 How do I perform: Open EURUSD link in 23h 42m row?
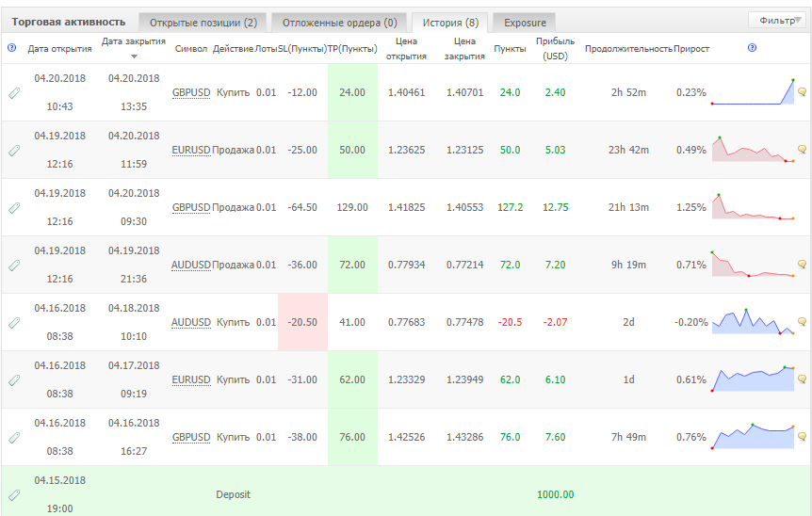(x=191, y=150)
